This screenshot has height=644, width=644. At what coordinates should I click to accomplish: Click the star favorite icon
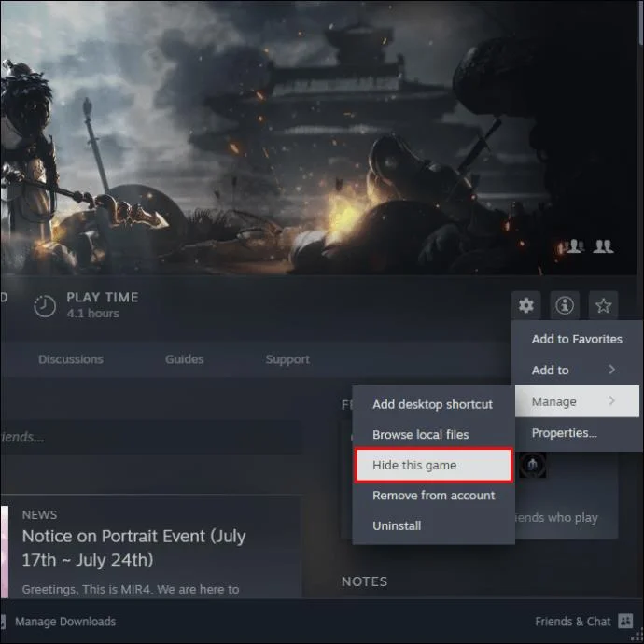click(x=603, y=305)
